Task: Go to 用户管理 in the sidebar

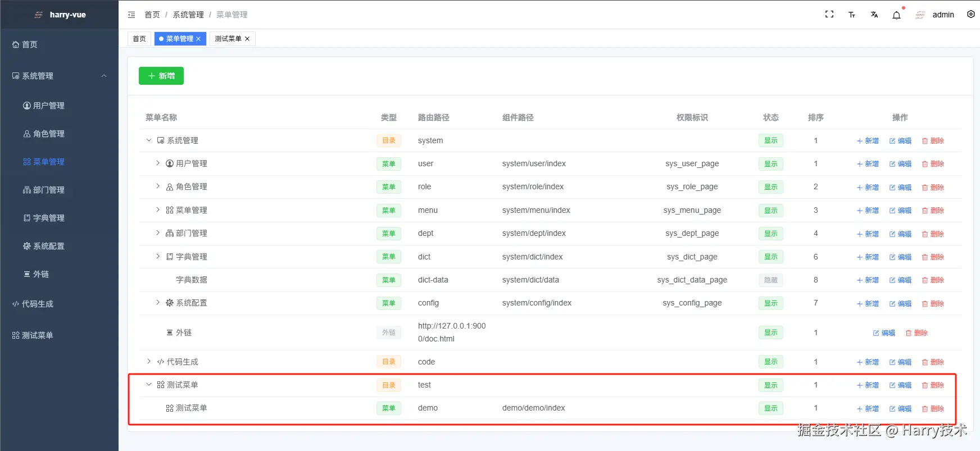Action: point(59,106)
